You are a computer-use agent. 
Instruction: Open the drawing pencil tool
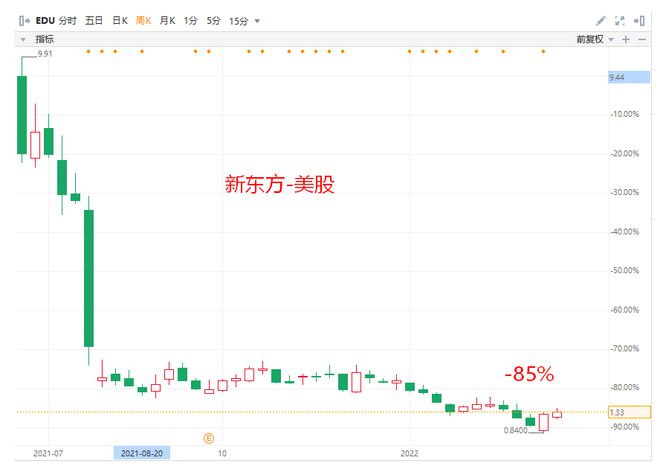tap(601, 21)
